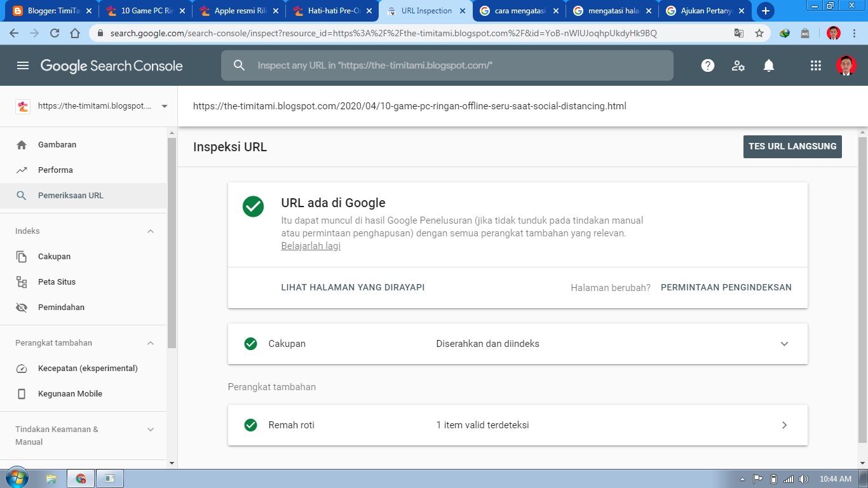Click the Chrome icon in the taskbar
Viewport: 868px width, 488px height.
81,478
